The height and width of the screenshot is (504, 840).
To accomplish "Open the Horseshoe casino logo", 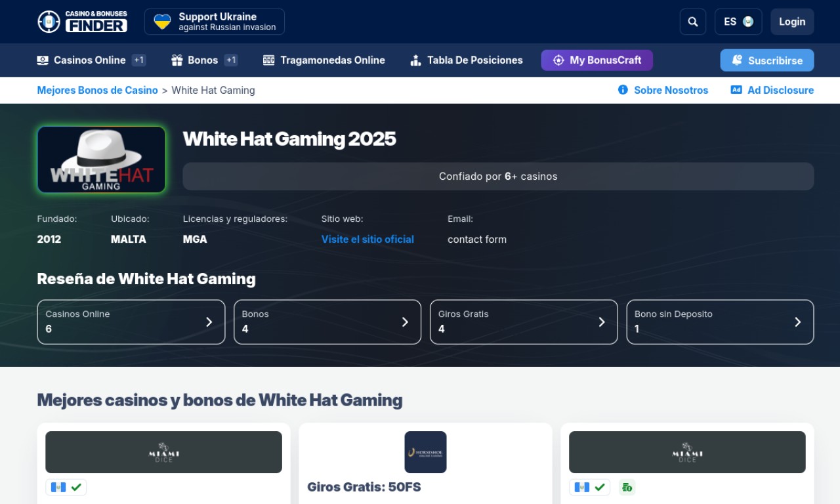I will click(425, 452).
